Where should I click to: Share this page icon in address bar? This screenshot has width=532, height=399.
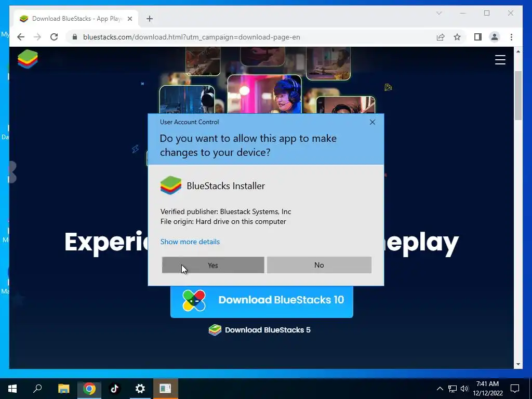pos(441,37)
